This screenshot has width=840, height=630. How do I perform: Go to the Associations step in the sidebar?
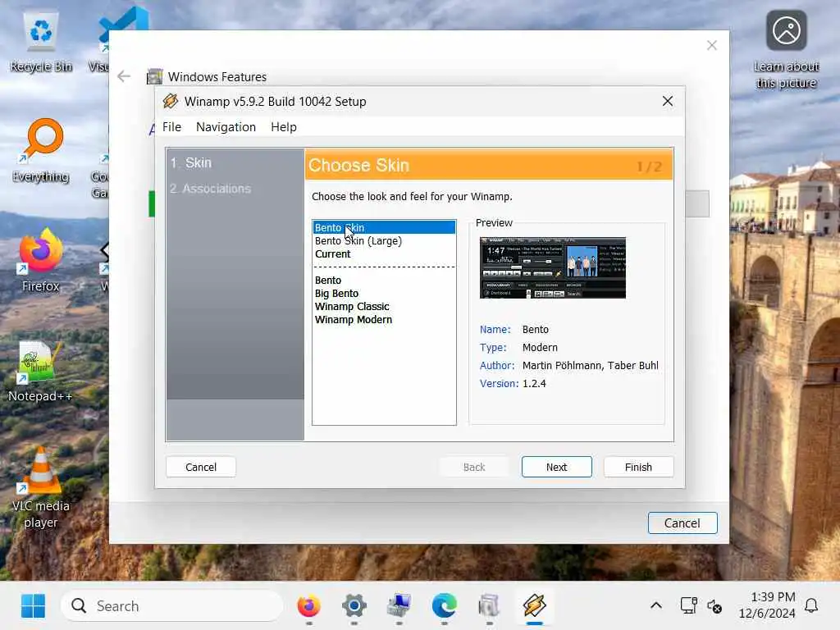(211, 189)
